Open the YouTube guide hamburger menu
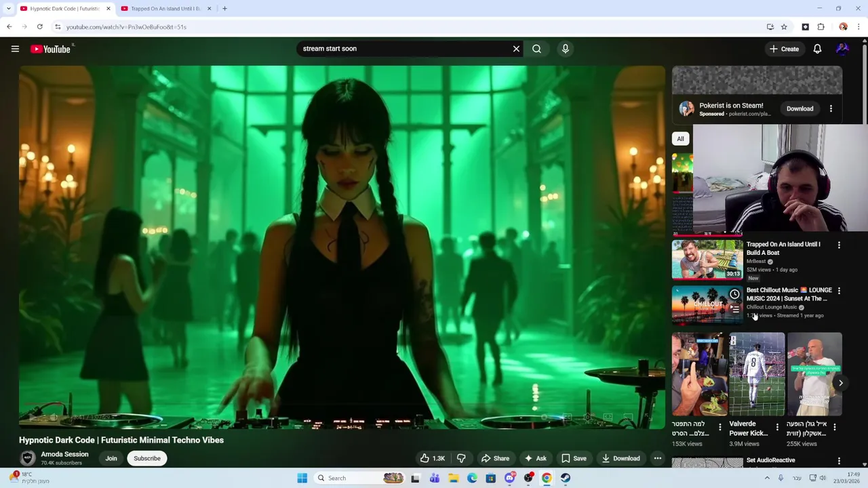This screenshot has height=488, width=868. (x=15, y=49)
